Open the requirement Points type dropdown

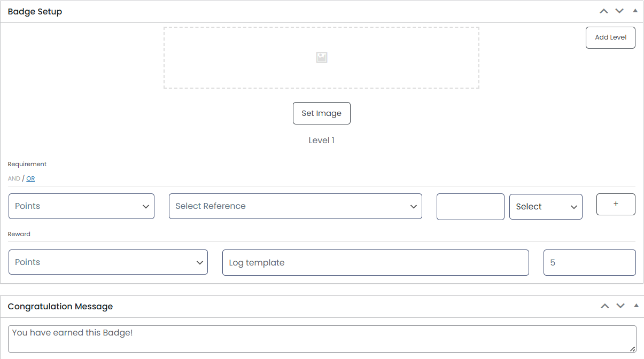81,206
